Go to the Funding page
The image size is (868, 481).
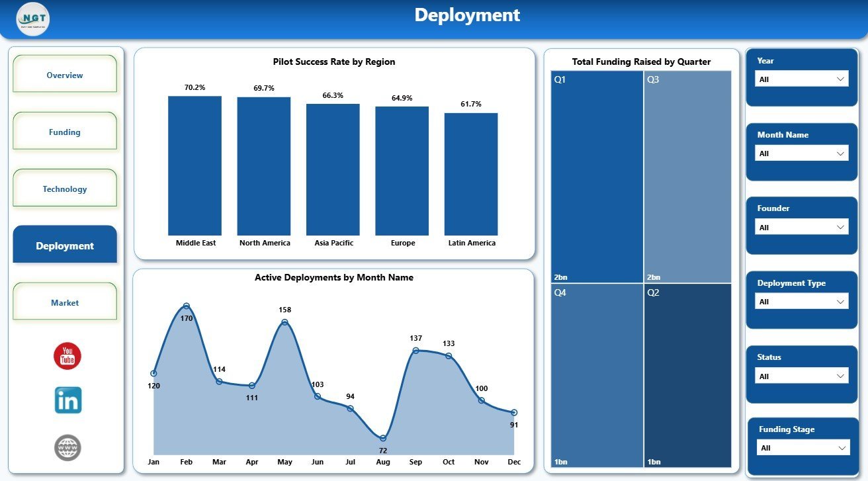click(65, 132)
